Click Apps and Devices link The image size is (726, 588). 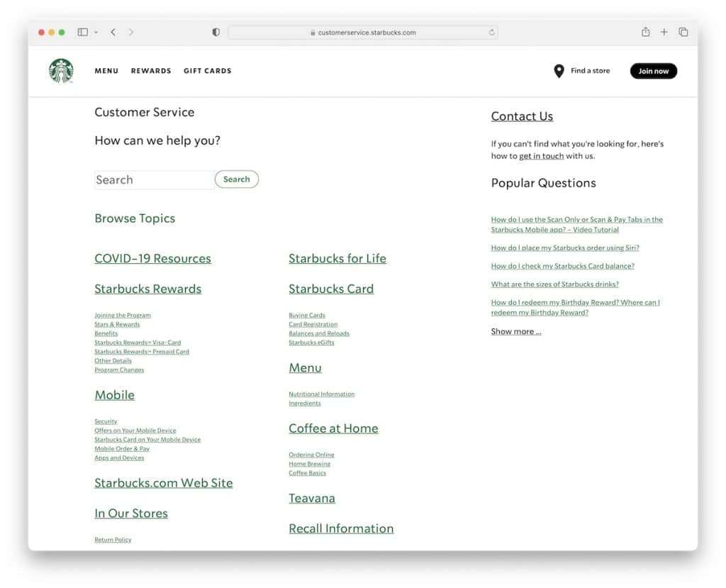(119, 457)
